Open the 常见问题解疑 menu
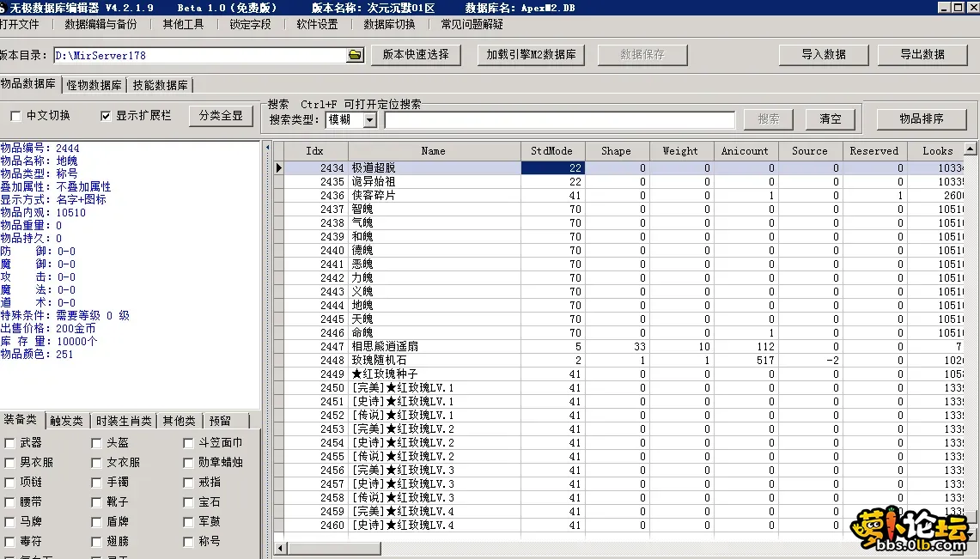The image size is (980, 559). (x=472, y=24)
